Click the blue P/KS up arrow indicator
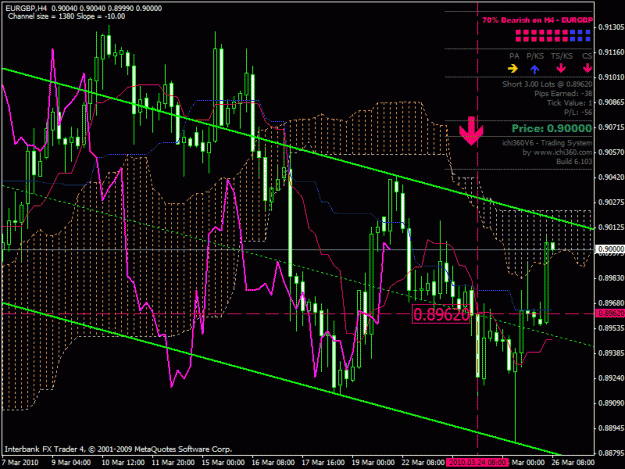Viewport: 625px width, 469px height. coord(535,69)
